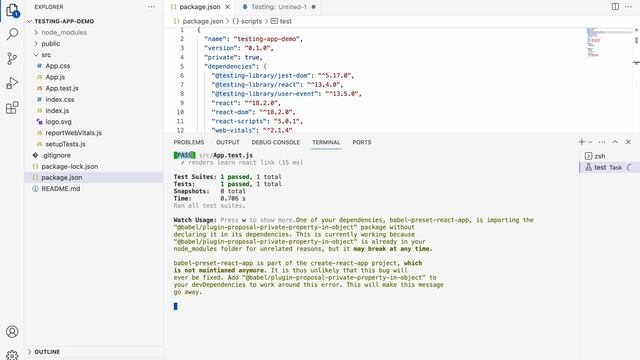The image size is (640, 360).
Task: Open the terminal launch profile dropdown
Action: [x=590, y=142]
